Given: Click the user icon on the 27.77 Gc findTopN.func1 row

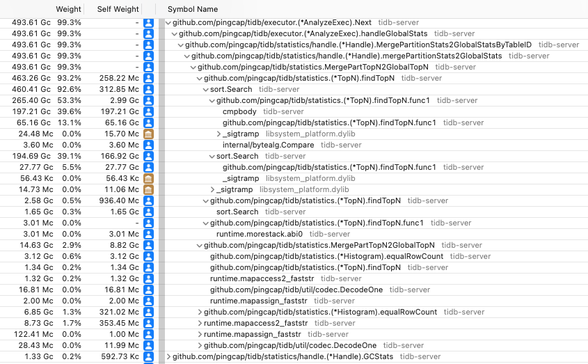Looking at the screenshot, I should (x=148, y=167).
